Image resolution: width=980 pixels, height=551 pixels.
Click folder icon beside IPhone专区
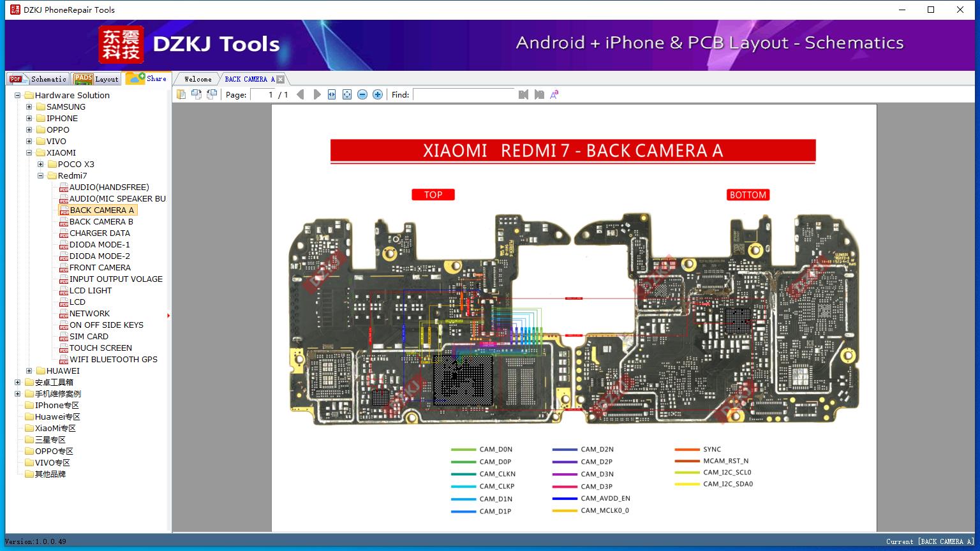pos(29,406)
